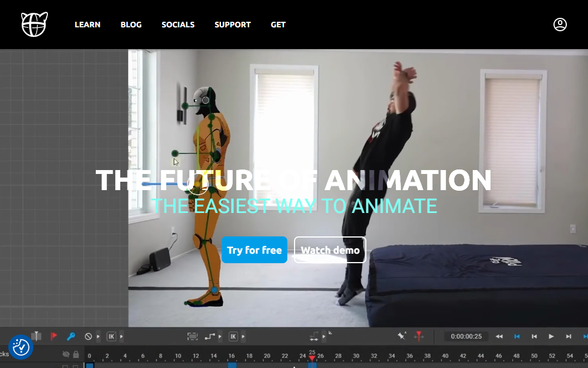Click the red flag marker icon

[54, 336]
